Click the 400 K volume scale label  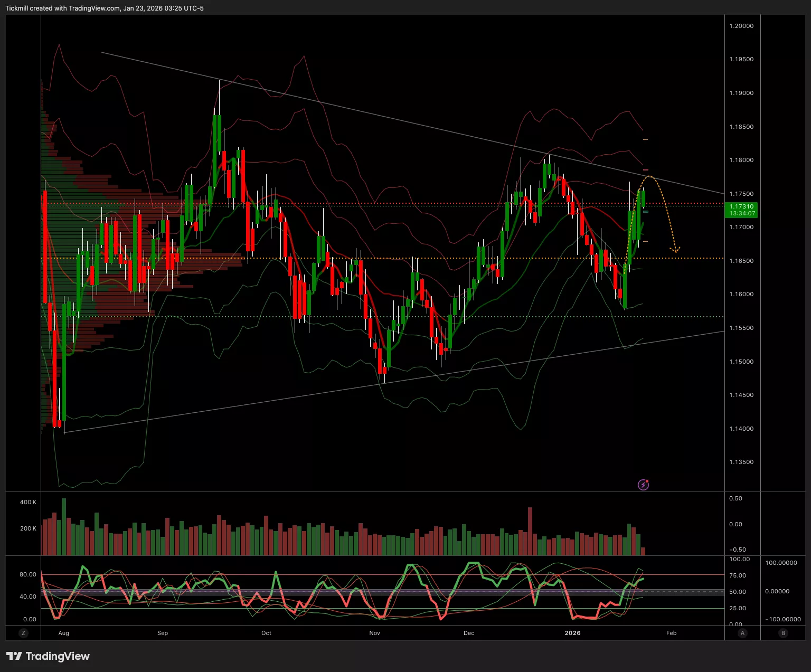point(28,502)
